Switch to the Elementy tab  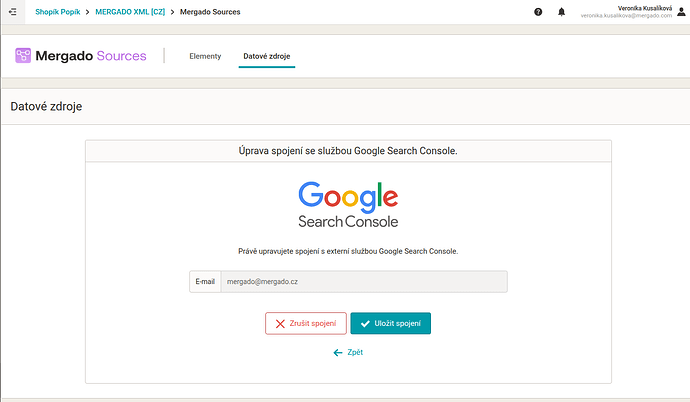coord(205,56)
